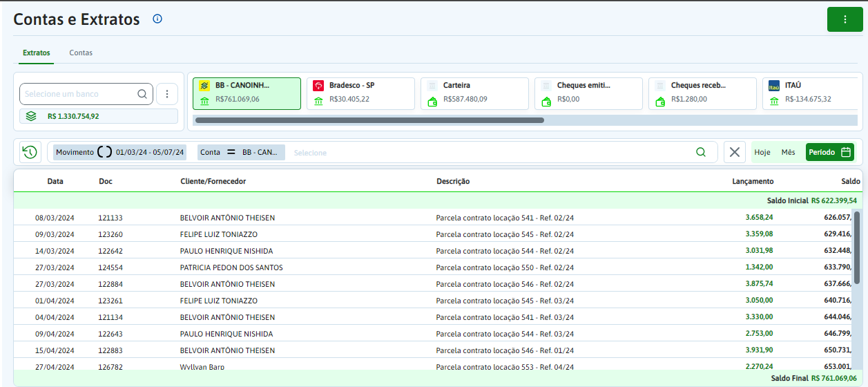Click PAULO HENRIQUE NISHIDA on 14/03/2024 row

[x=226, y=251]
